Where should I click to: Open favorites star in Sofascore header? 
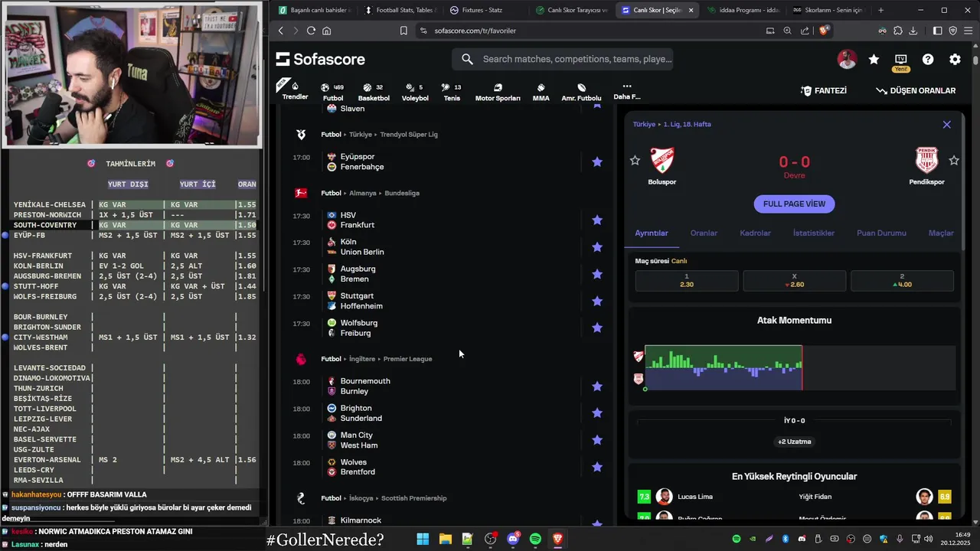874,59
